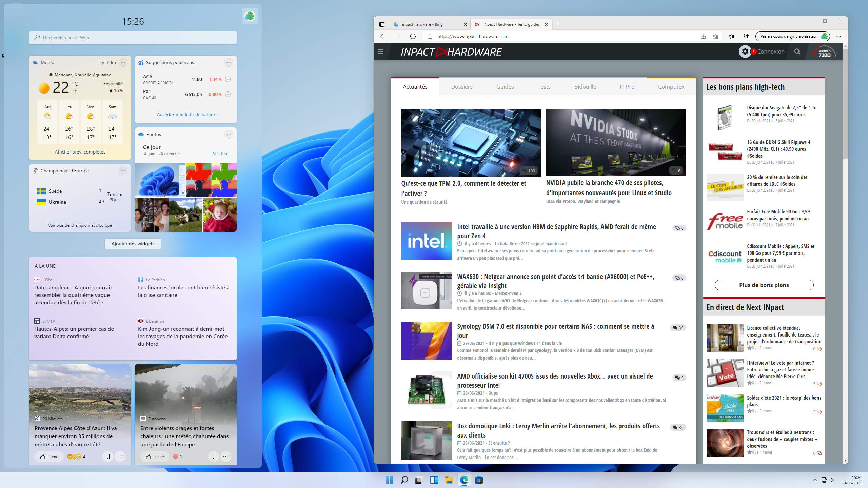Open Météo widget options menu
Image resolution: width=868 pixels, height=488 pixels.
tap(123, 62)
